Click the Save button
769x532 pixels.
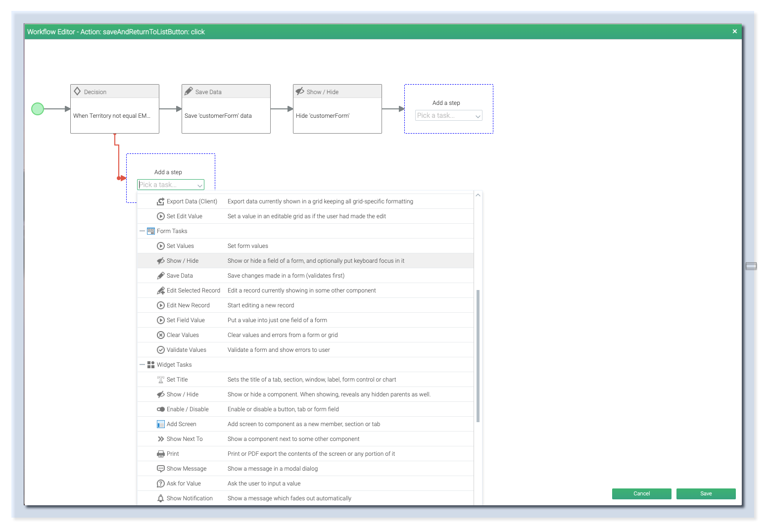[706, 493]
